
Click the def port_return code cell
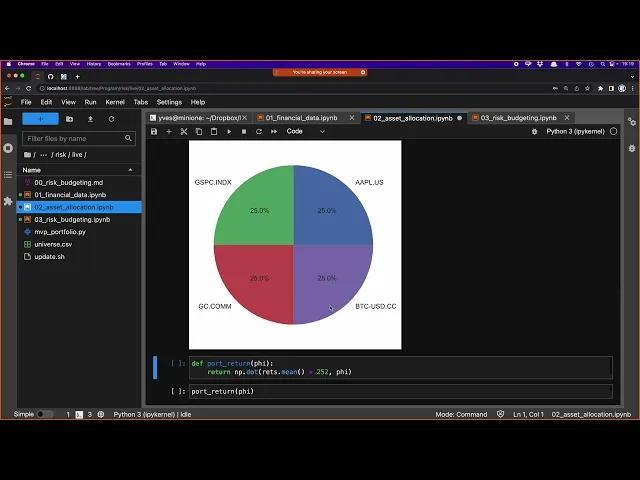[x=401, y=368]
